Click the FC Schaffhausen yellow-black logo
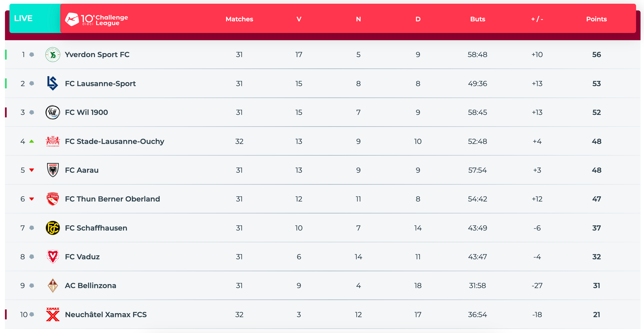The width and height of the screenshot is (644, 333). point(53,228)
